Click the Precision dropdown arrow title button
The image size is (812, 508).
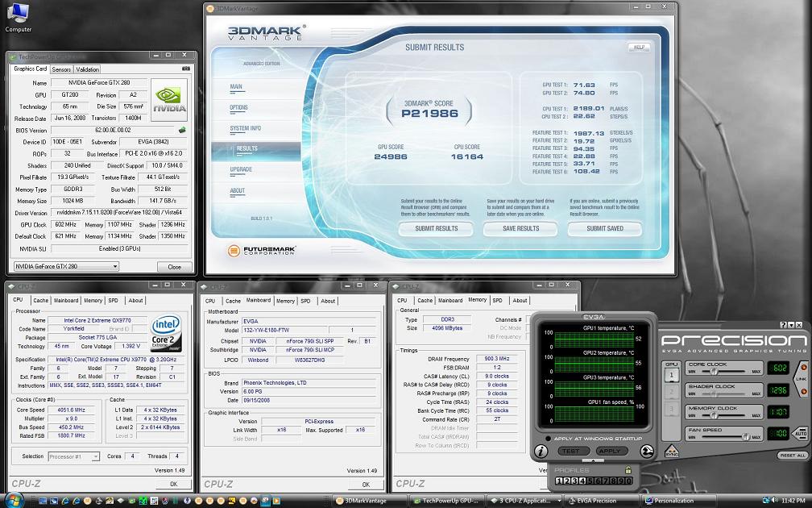(x=791, y=325)
